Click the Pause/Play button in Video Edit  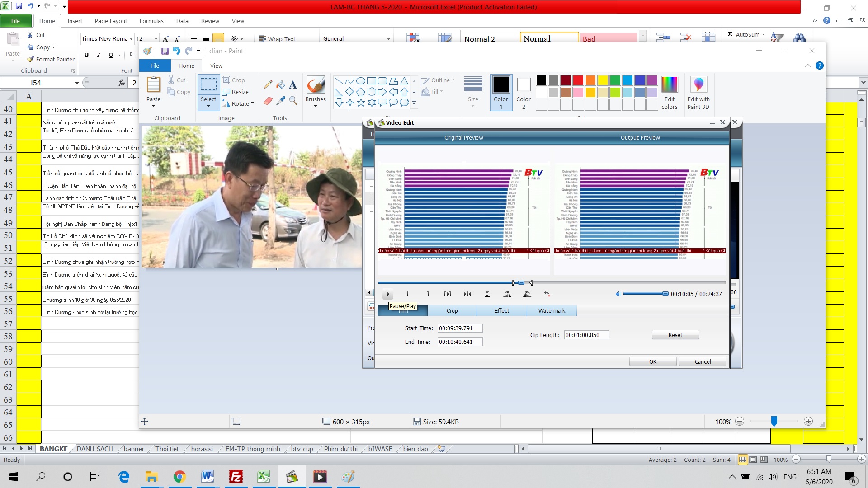(x=387, y=294)
